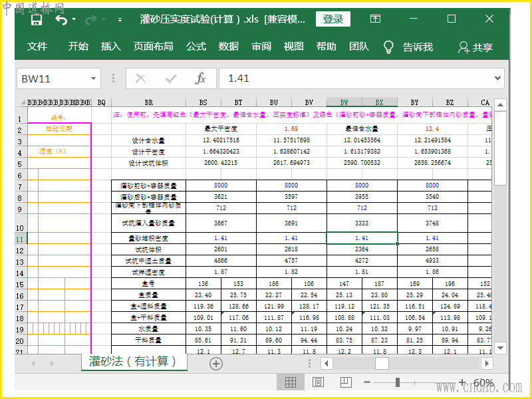Click the Tell Me lightbulb icon
This screenshot has height=399, width=532.
click(x=389, y=47)
